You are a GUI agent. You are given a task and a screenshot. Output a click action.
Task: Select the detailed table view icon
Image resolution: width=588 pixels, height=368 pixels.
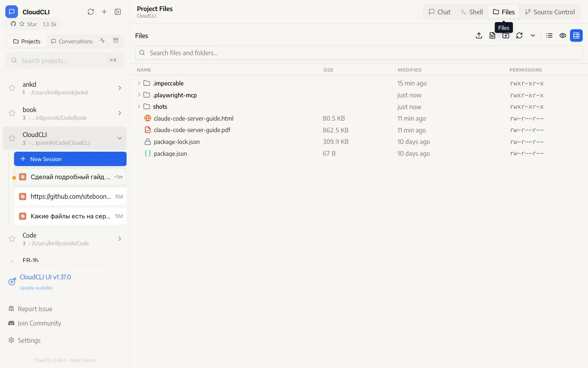click(576, 36)
